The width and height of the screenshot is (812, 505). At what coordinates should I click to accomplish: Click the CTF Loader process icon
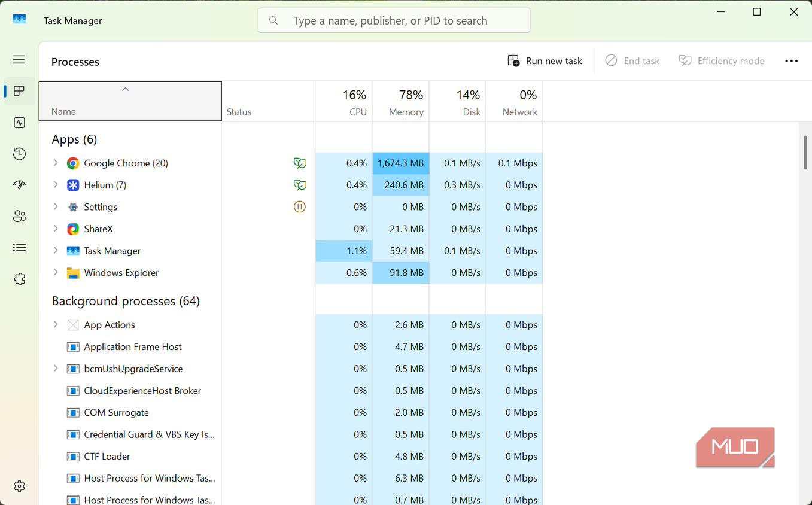coord(73,457)
